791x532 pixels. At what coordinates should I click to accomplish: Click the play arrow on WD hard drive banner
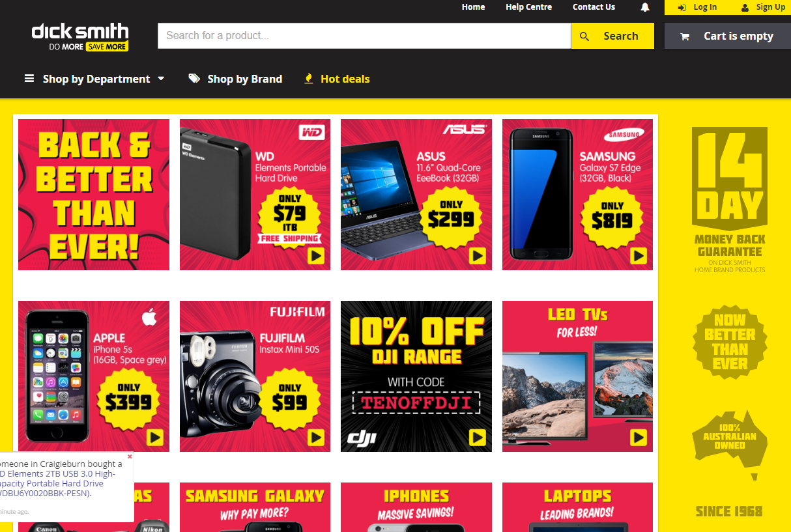click(316, 256)
